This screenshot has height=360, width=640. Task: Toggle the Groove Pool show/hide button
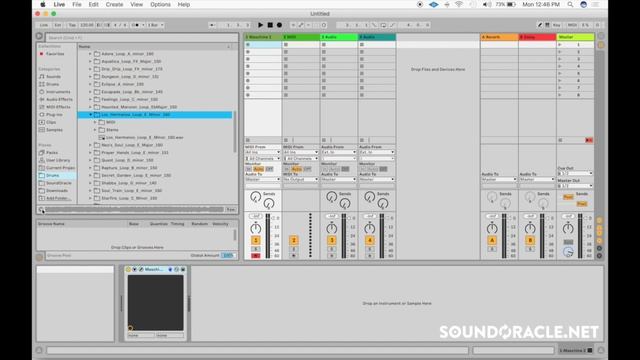39,257
